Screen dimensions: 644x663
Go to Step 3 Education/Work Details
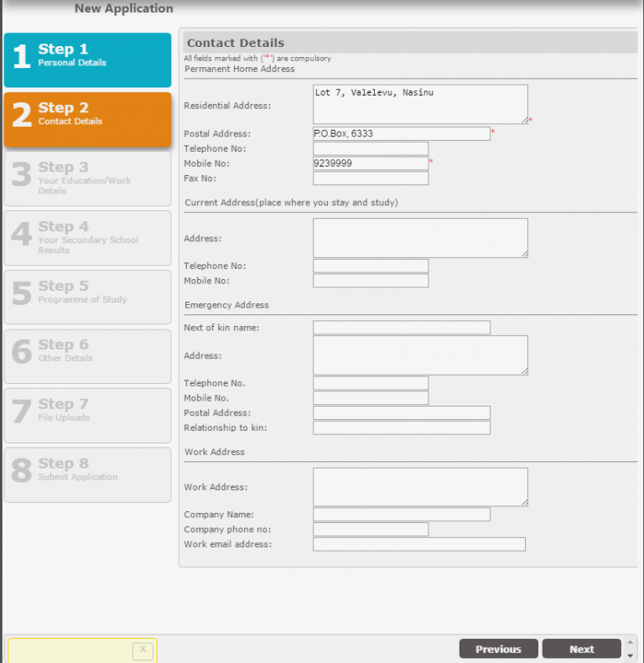click(87, 179)
